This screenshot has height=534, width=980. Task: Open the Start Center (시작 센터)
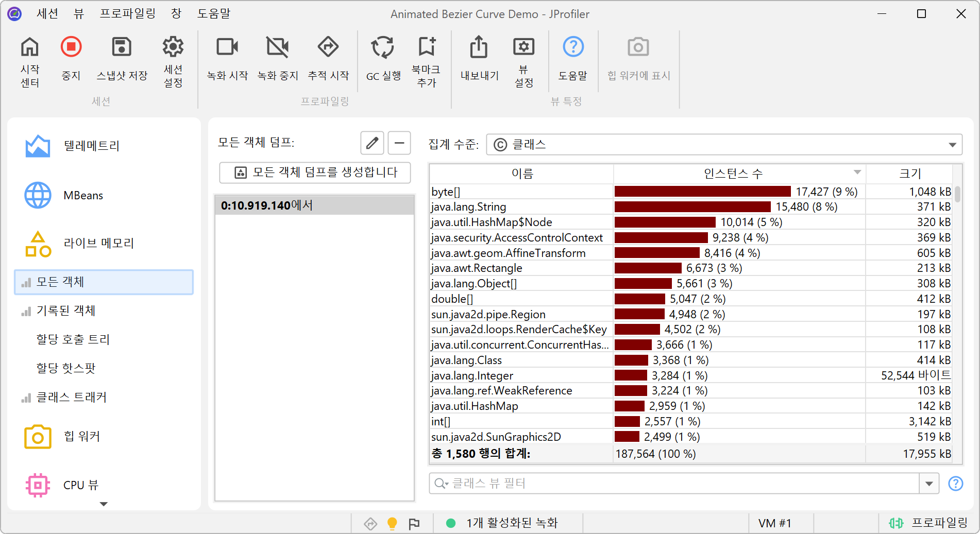[x=30, y=47]
